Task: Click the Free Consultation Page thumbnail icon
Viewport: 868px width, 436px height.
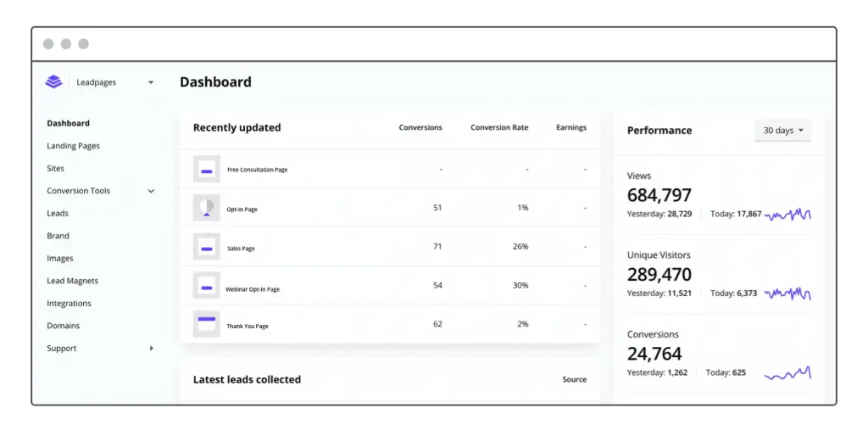Action: click(x=206, y=170)
